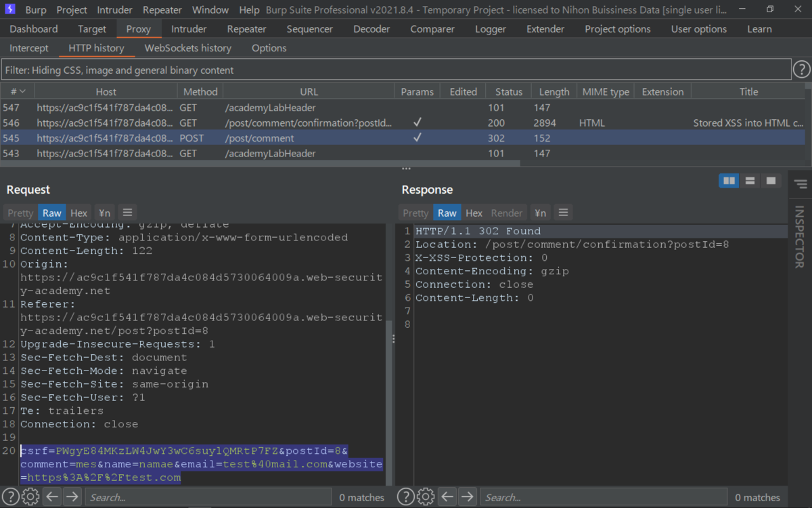Select history row 547 academyLabHeader
This screenshot has height=508, width=812.
click(x=402, y=107)
